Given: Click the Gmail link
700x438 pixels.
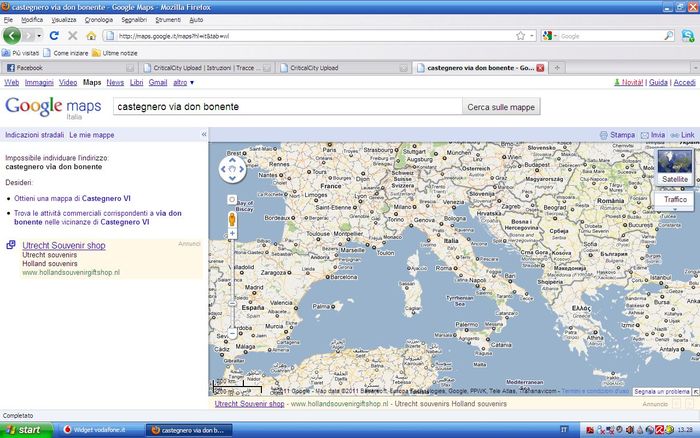Looking at the screenshot, I should pyautogui.click(x=158, y=82).
